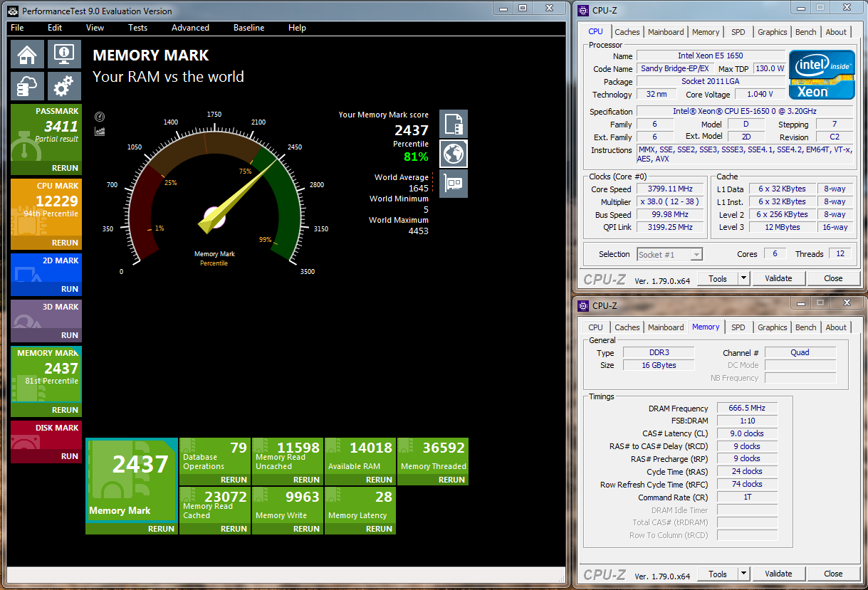Switch to Mainboard tab in upper CPU-Z

click(x=666, y=32)
